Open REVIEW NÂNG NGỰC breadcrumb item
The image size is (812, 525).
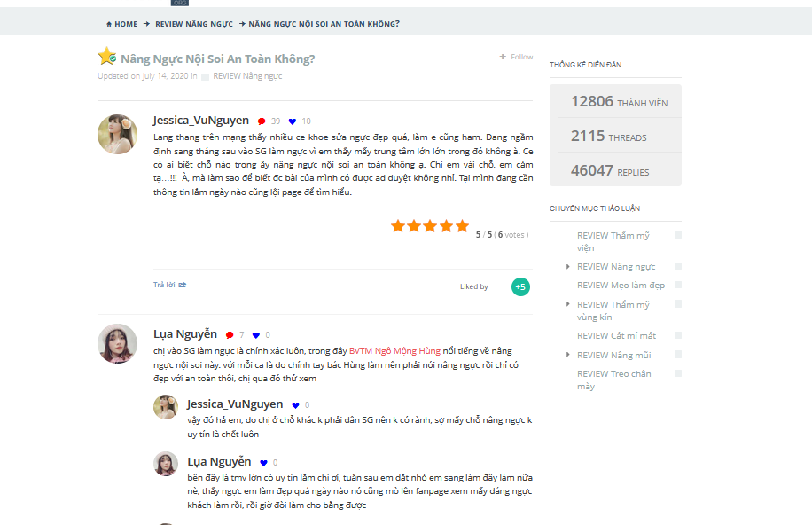point(194,24)
